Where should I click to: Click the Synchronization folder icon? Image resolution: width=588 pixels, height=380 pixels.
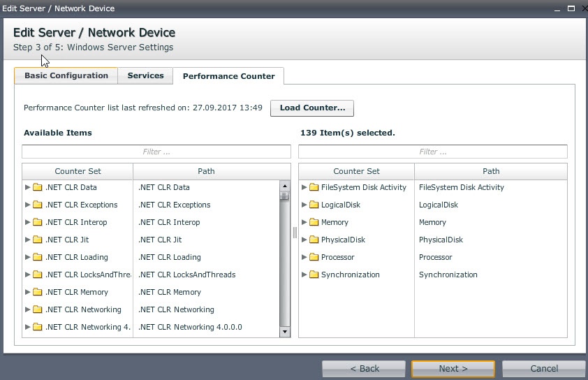(314, 275)
